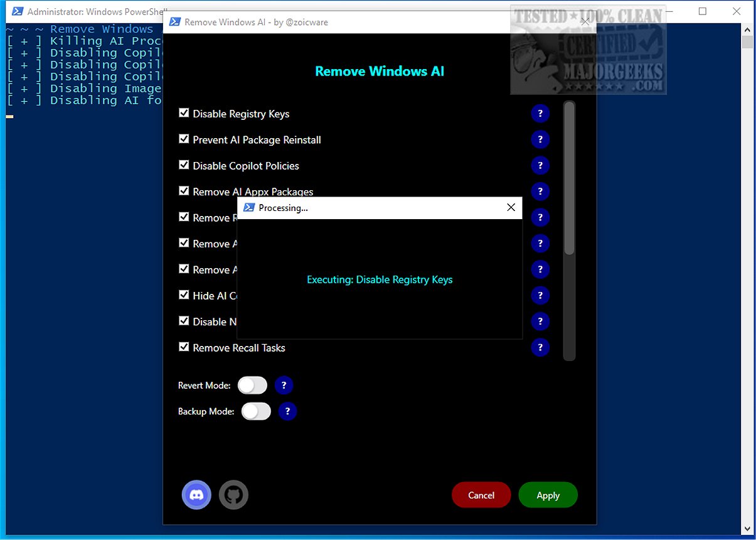Click the Revert Mode label
The image size is (756, 540).
tap(205, 386)
